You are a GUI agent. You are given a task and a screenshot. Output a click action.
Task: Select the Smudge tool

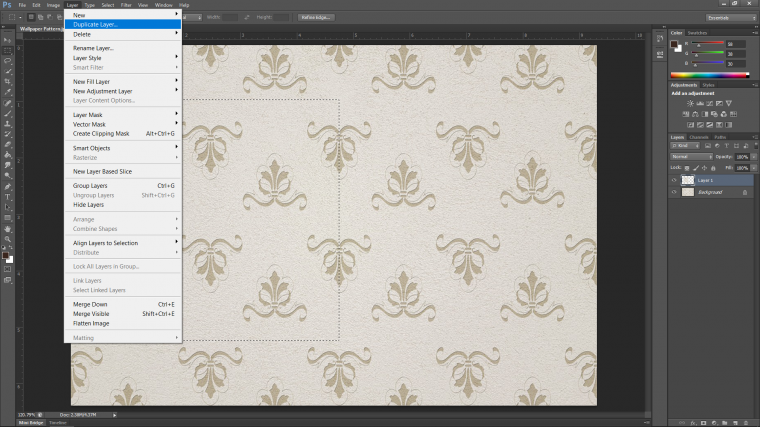[7, 165]
